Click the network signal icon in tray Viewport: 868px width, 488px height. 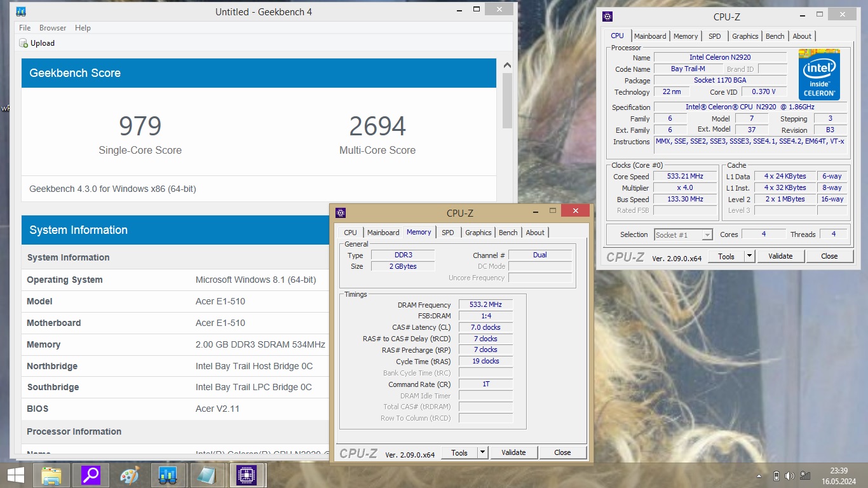(x=806, y=476)
